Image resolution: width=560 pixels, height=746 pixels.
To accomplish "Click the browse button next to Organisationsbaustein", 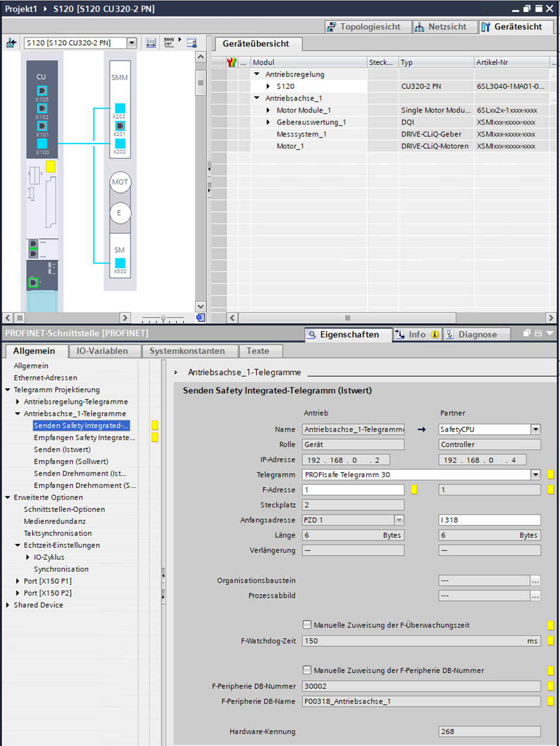I will pos(536,581).
